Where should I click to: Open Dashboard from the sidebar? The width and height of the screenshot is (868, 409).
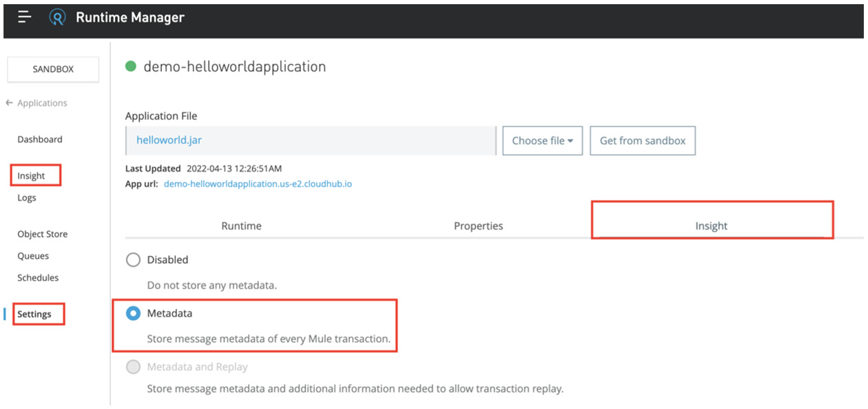(x=40, y=139)
